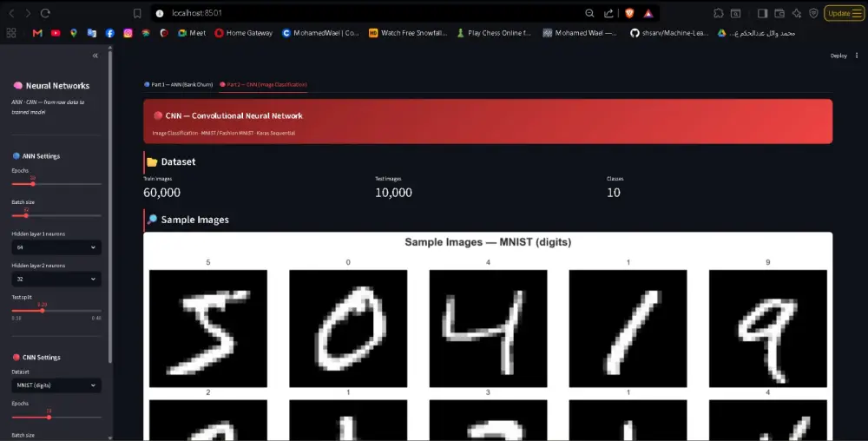Open the shsarv/Machine-Lea... GitHub bookmark
The image size is (868, 441).
[x=669, y=33]
